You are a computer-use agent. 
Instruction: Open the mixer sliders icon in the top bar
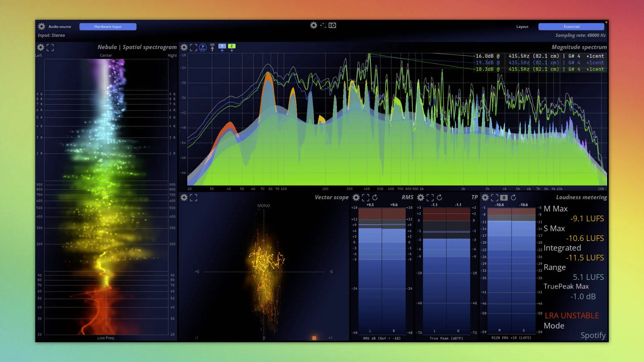(x=323, y=25)
